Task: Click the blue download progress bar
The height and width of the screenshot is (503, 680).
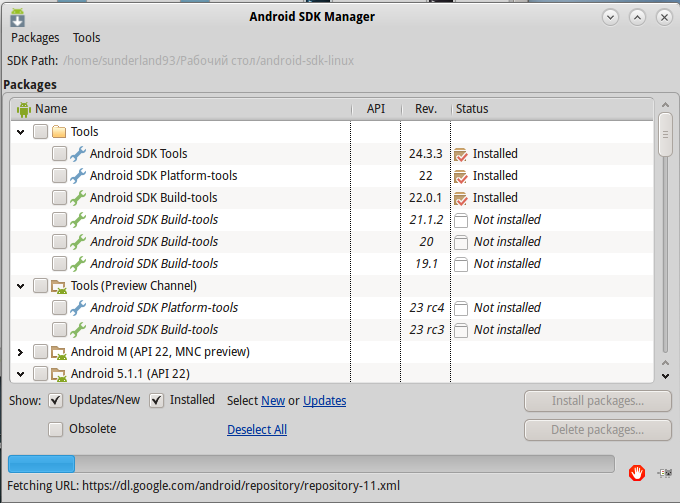Action: tap(42, 464)
